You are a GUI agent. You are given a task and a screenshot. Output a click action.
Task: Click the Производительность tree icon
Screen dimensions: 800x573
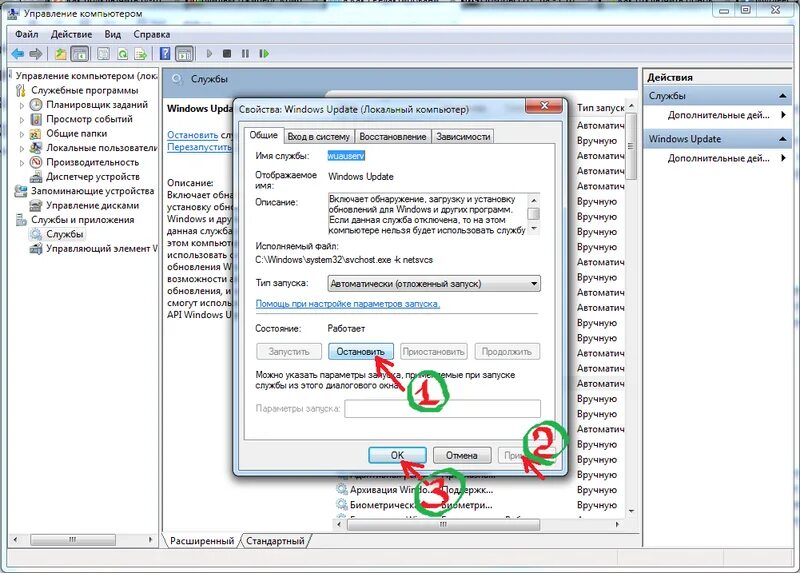36,162
